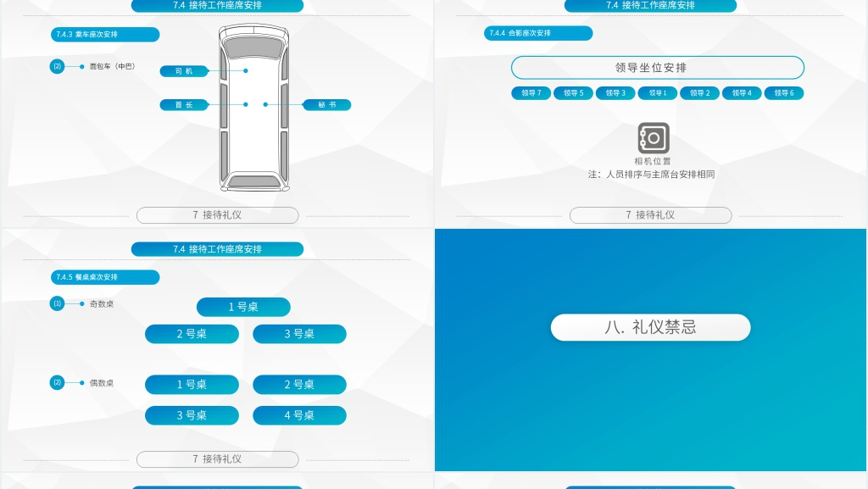Select the 领导 5 pill
This screenshot has height=489, width=868.
click(574, 93)
